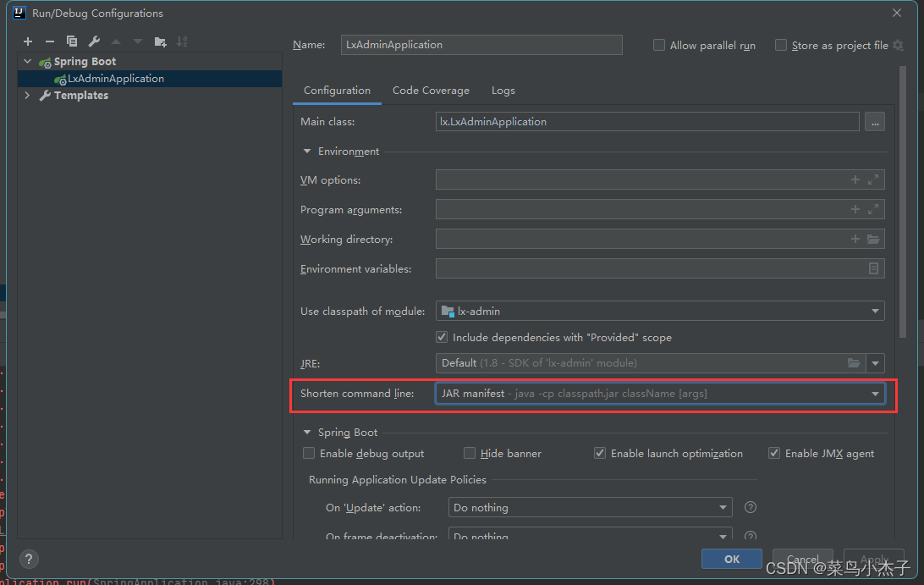Sort configurations alphabetically icon
The height and width of the screenshot is (585, 924).
click(x=182, y=41)
